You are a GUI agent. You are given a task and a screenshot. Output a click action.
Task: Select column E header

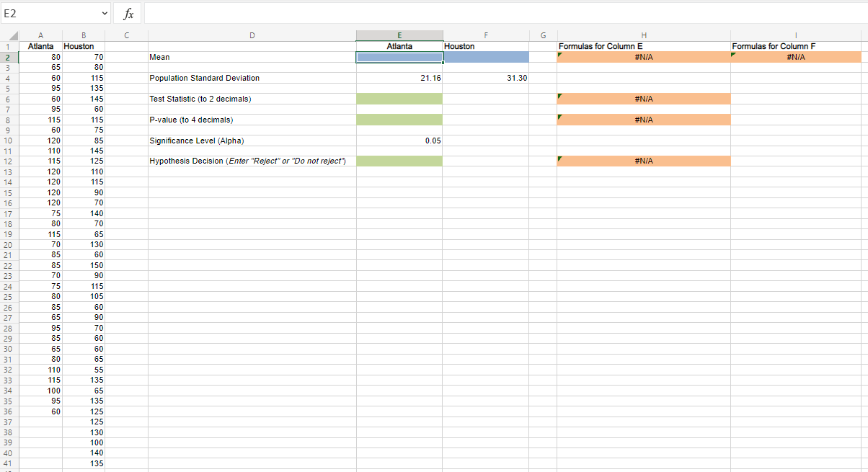tap(399, 36)
